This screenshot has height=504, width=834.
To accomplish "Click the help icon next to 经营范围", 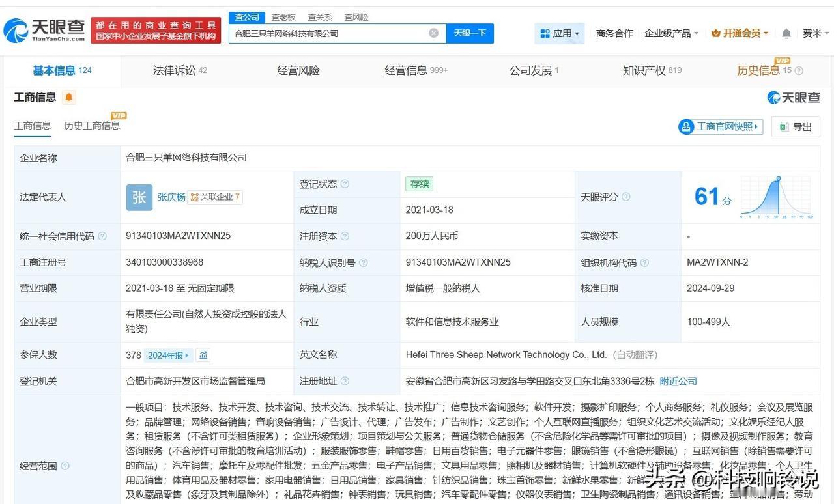I will (65, 466).
